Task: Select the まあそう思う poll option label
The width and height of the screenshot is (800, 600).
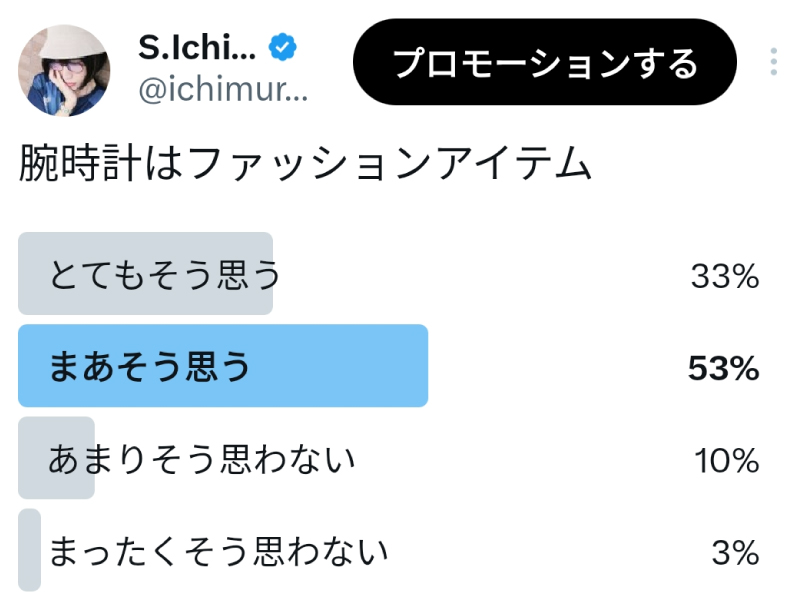Action: tap(150, 367)
